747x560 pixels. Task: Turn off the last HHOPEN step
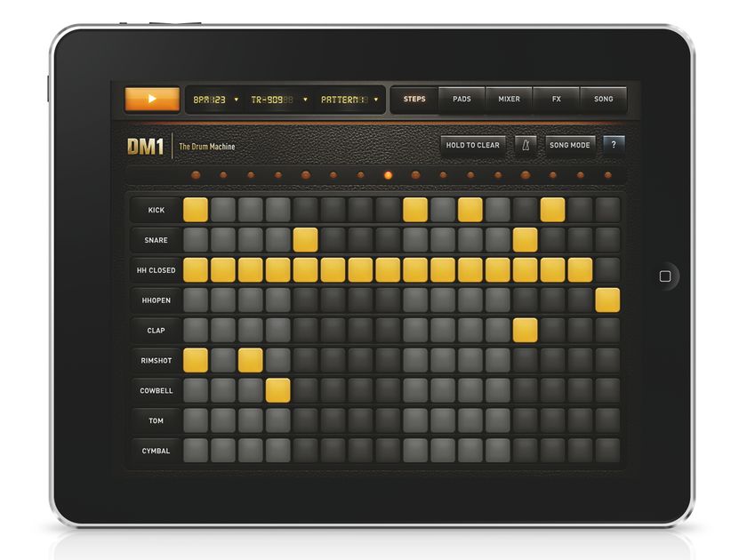(x=607, y=300)
